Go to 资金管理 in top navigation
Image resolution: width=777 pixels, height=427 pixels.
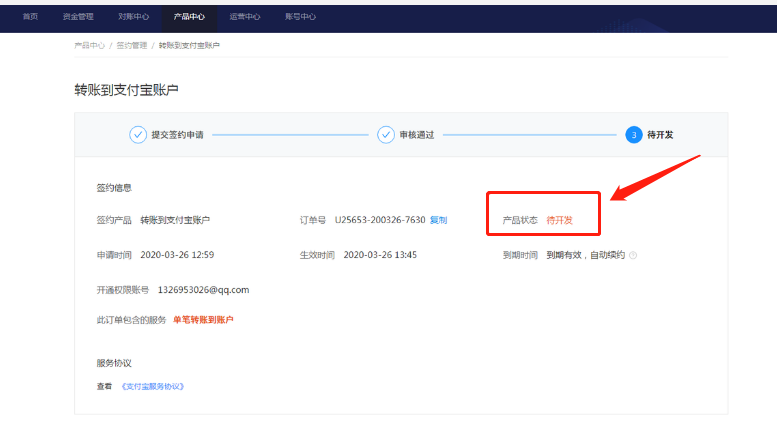pyautogui.click(x=78, y=17)
